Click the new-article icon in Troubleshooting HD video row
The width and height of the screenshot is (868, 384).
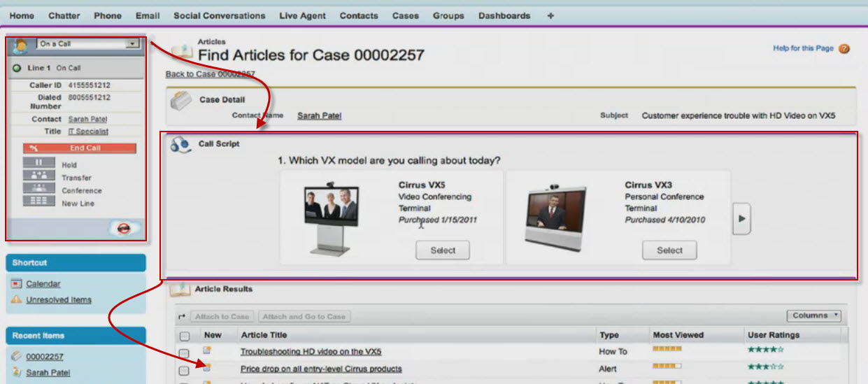click(207, 350)
